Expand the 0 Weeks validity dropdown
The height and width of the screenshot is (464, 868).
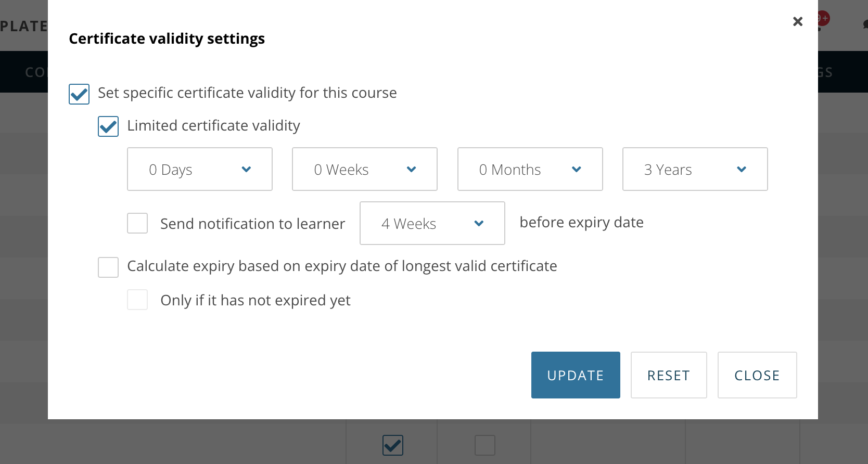coord(364,169)
